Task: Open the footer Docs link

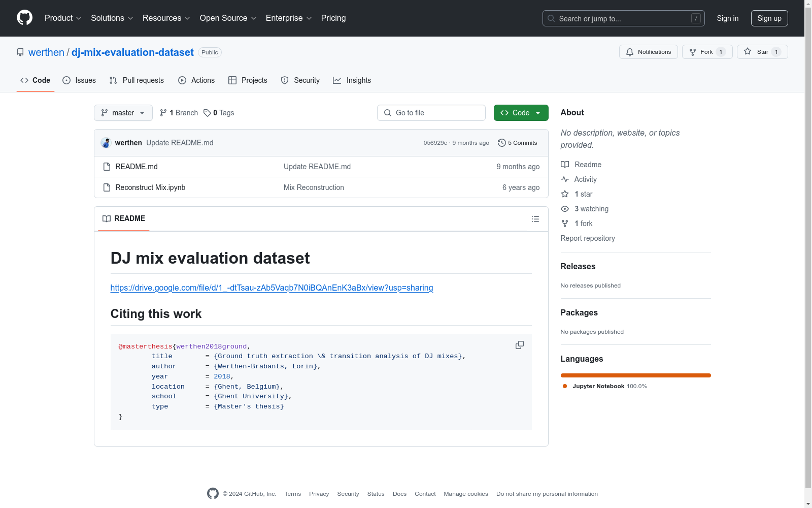Action: point(400,494)
